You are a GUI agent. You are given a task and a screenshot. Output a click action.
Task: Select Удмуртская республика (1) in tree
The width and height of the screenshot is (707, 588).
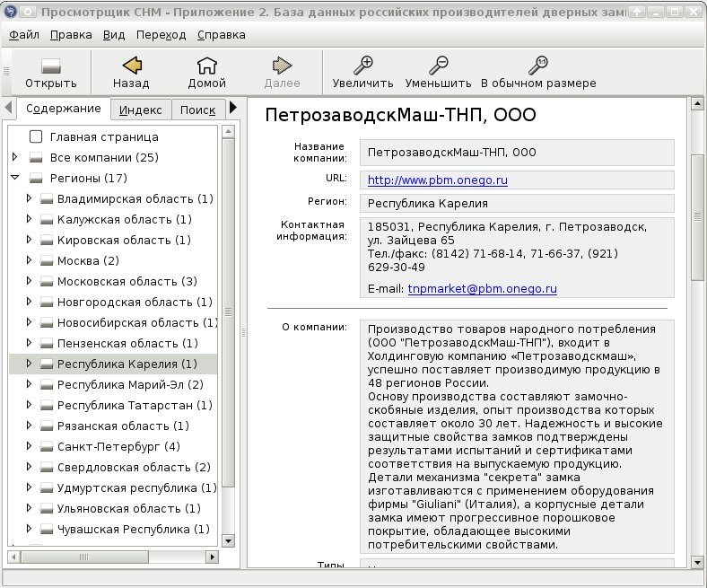[136, 487]
